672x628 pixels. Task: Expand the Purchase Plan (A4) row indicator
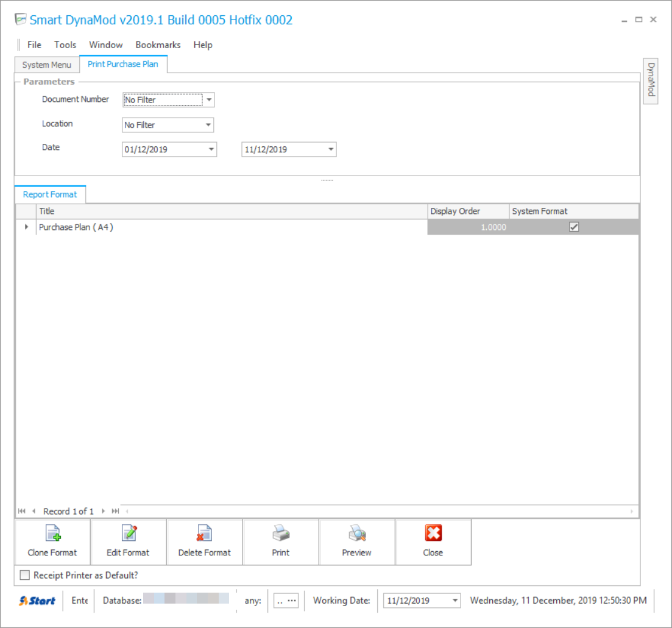coord(26,227)
